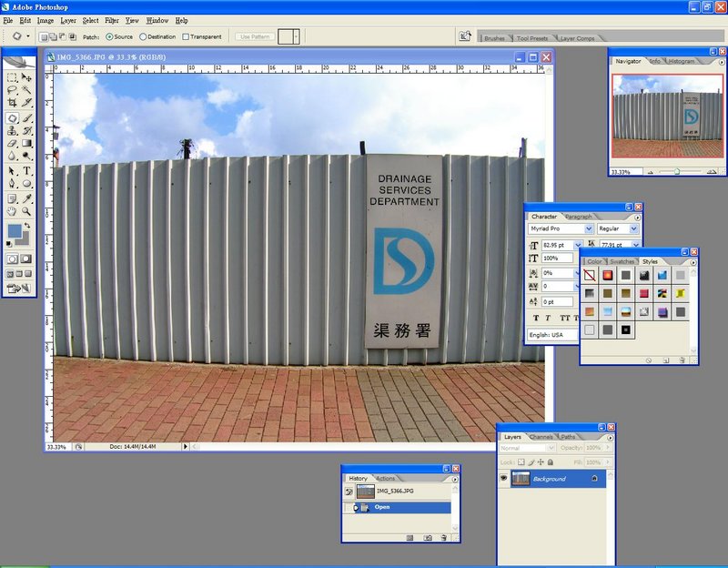Open the Regular font style dropdown

633,228
